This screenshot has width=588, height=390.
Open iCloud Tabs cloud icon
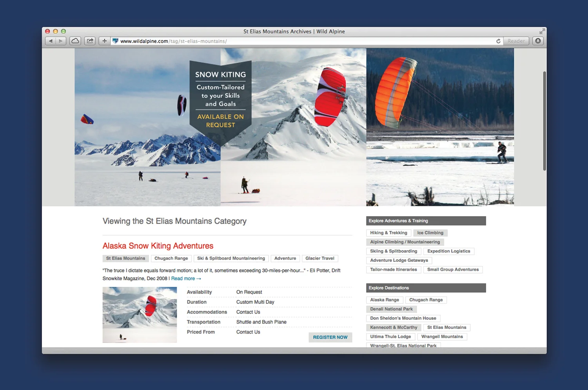click(75, 41)
